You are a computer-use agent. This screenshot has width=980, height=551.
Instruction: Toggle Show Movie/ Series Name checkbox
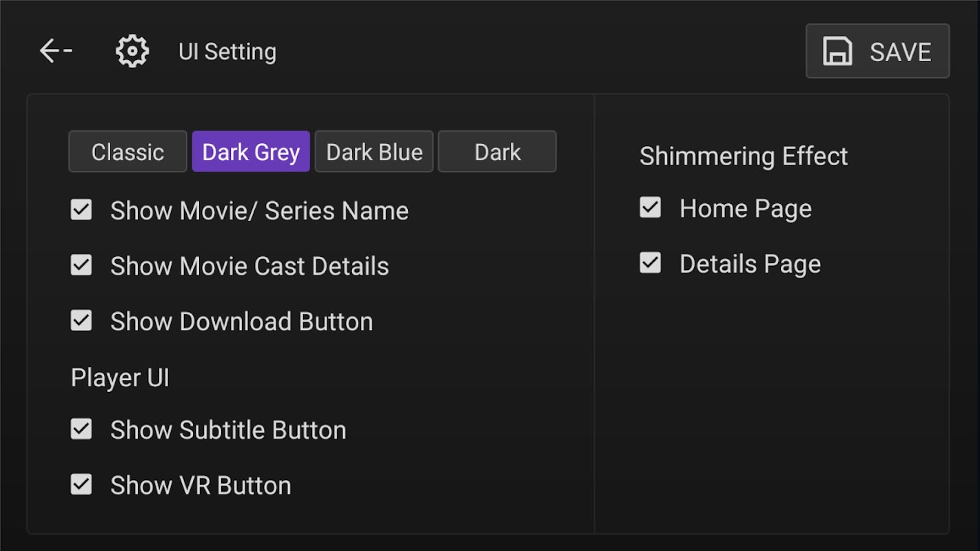[81, 210]
